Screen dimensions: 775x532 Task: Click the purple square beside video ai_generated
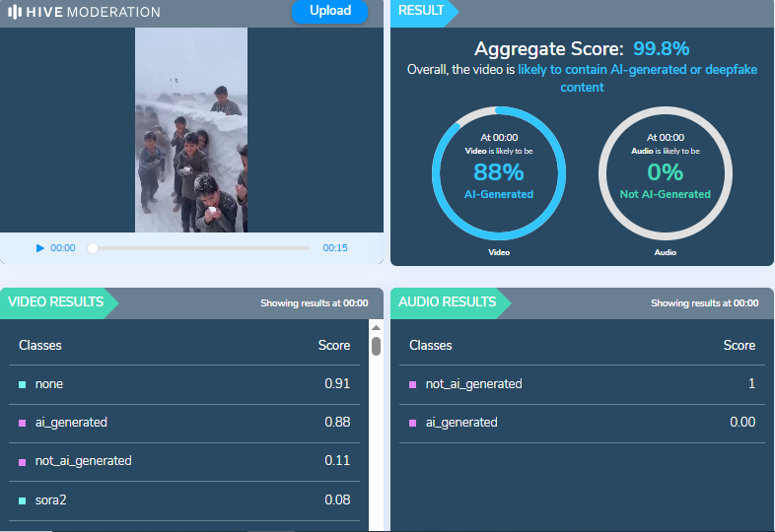(23, 423)
